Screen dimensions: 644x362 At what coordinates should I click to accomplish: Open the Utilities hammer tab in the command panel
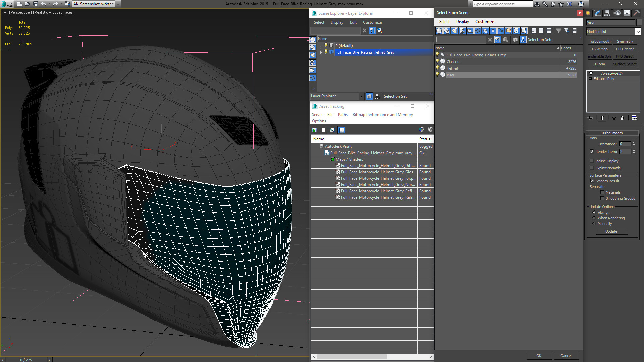pos(636,13)
